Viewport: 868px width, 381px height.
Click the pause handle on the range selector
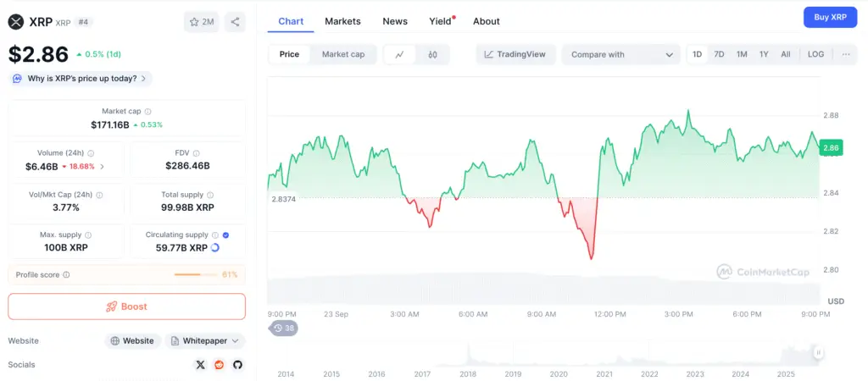[x=818, y=352]
